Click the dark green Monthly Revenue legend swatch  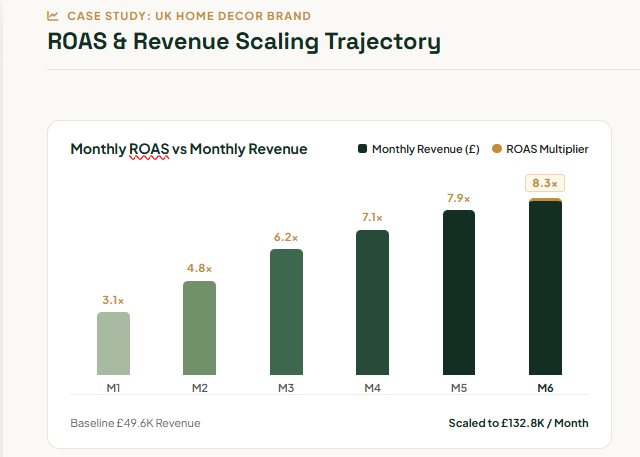point(362,149)
